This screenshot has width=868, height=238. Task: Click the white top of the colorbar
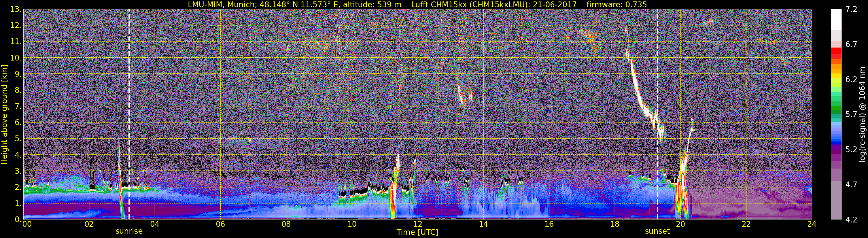pos(836,20)
